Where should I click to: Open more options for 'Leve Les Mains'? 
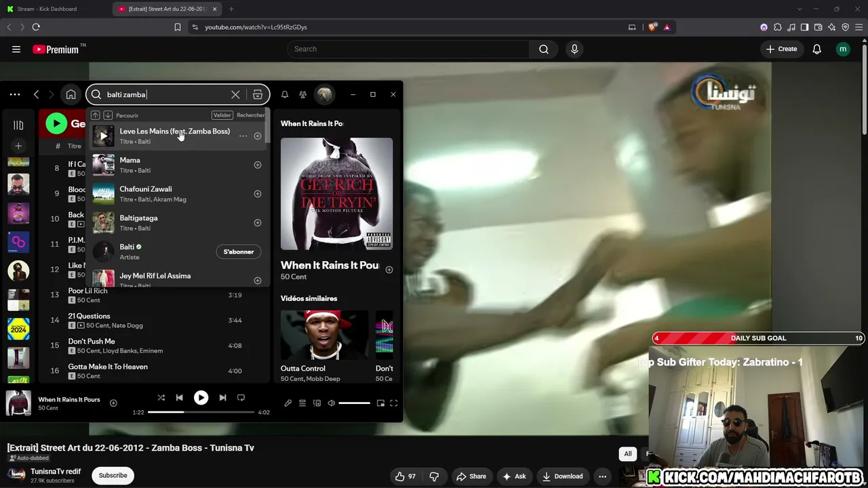(243, 136)
